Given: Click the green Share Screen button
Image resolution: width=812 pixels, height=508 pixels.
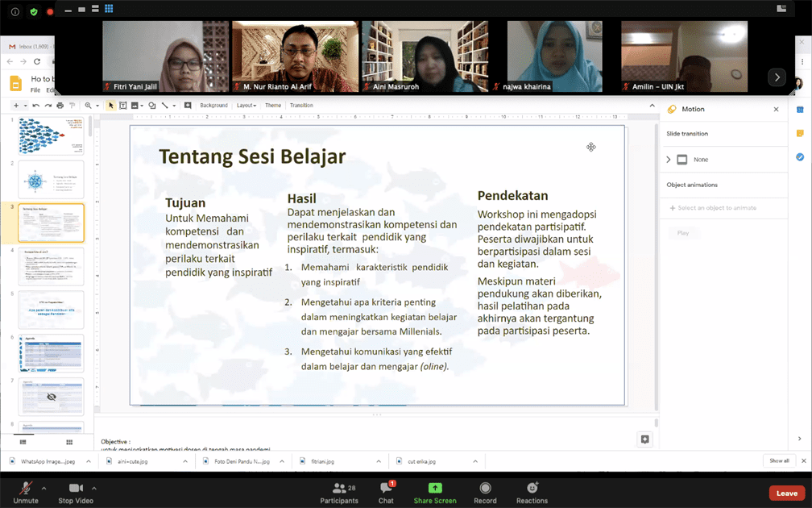Looking at the screenshot, I should pyautogui.click(x=434, y=491).
